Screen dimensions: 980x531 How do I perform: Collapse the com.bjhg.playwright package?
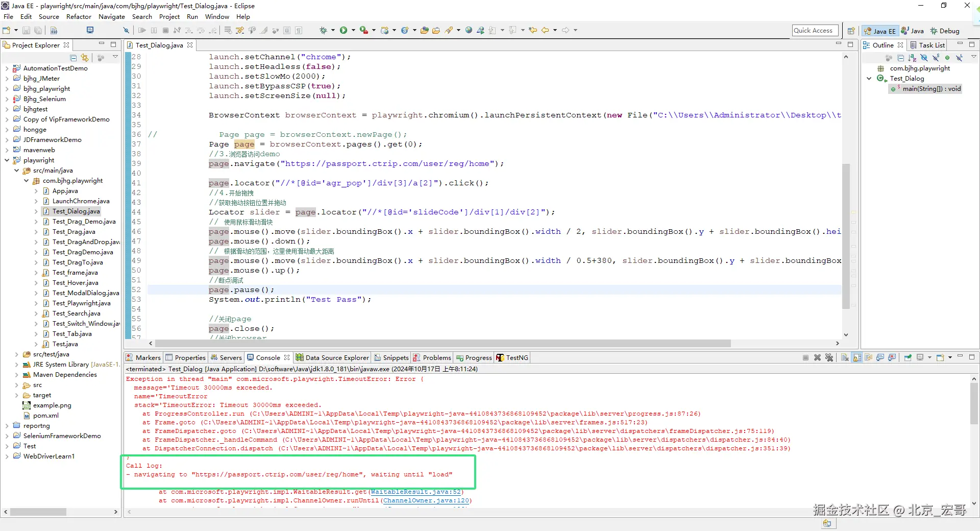click(26, 181)
